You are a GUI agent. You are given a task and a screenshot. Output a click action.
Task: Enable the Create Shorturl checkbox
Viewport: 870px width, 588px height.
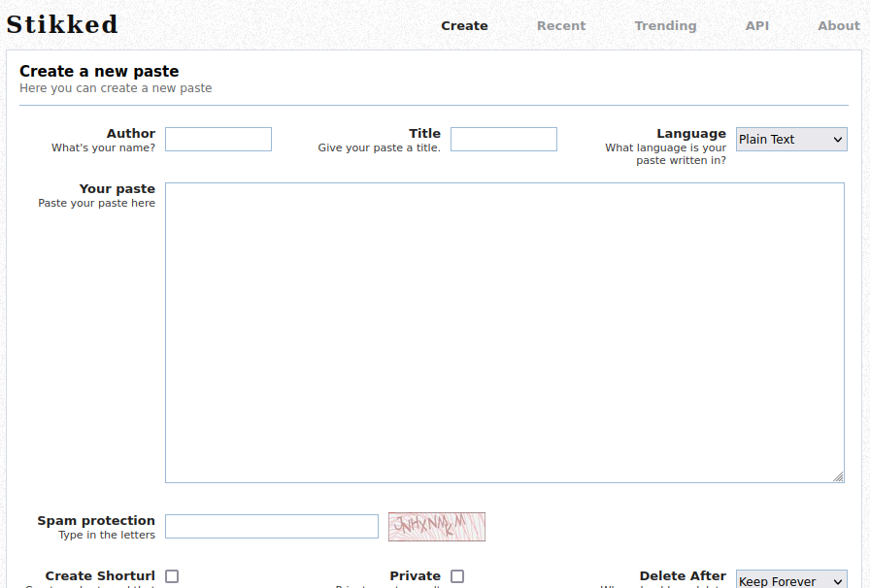click(x=171, y=575)
